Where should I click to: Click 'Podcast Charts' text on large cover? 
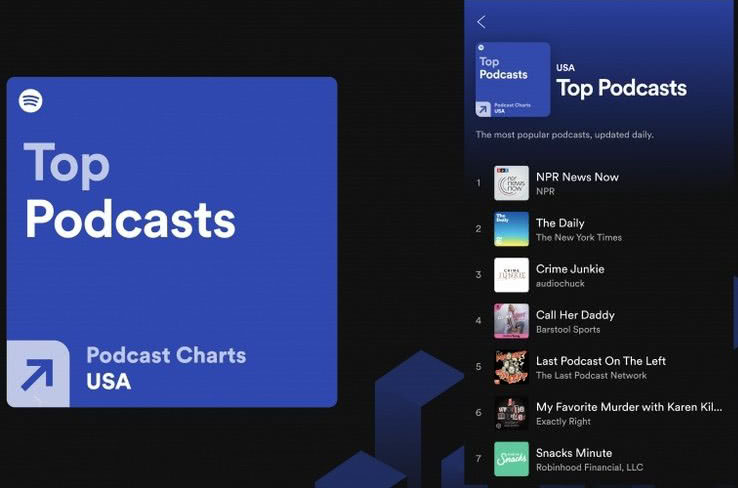point(166,355)
